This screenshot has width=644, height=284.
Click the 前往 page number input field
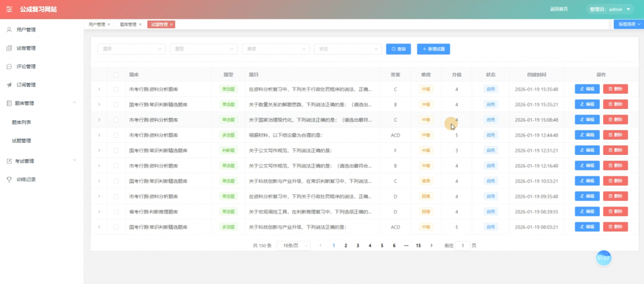[x=462, y=246]
